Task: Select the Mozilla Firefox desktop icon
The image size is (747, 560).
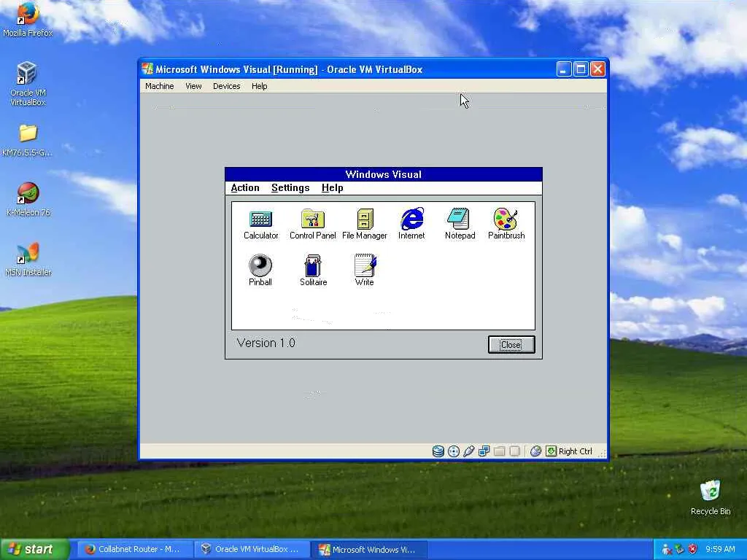Action: [x=28, y=19]
